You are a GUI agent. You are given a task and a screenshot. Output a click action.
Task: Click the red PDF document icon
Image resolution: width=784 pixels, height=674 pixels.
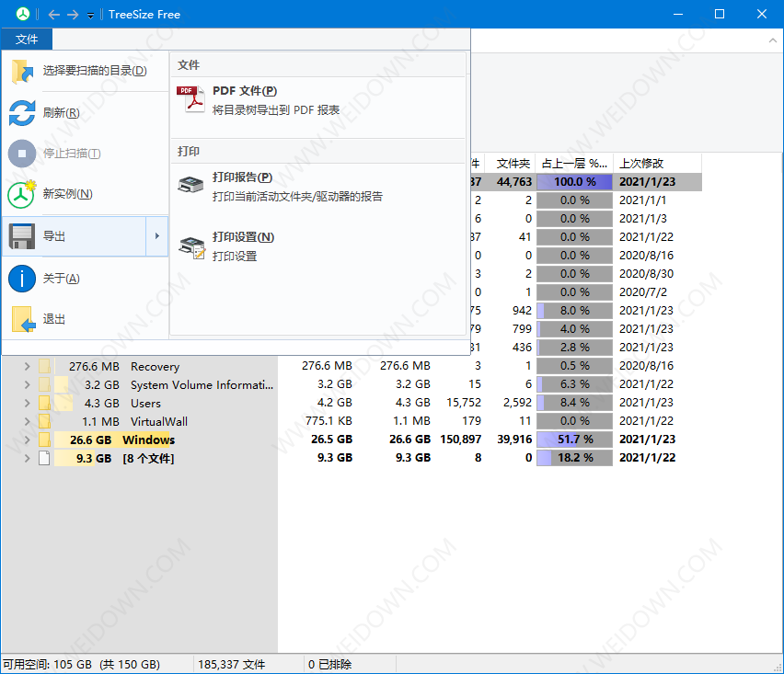(x=190, y=99)
